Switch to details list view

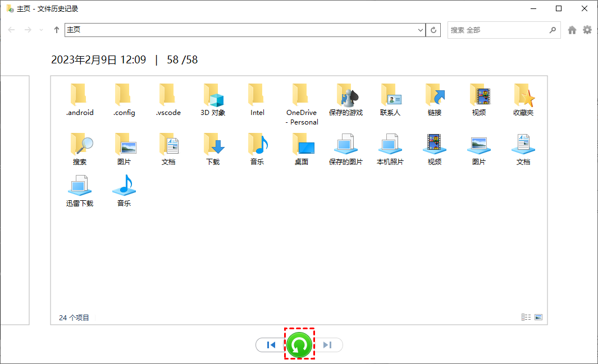pos(526,317)
